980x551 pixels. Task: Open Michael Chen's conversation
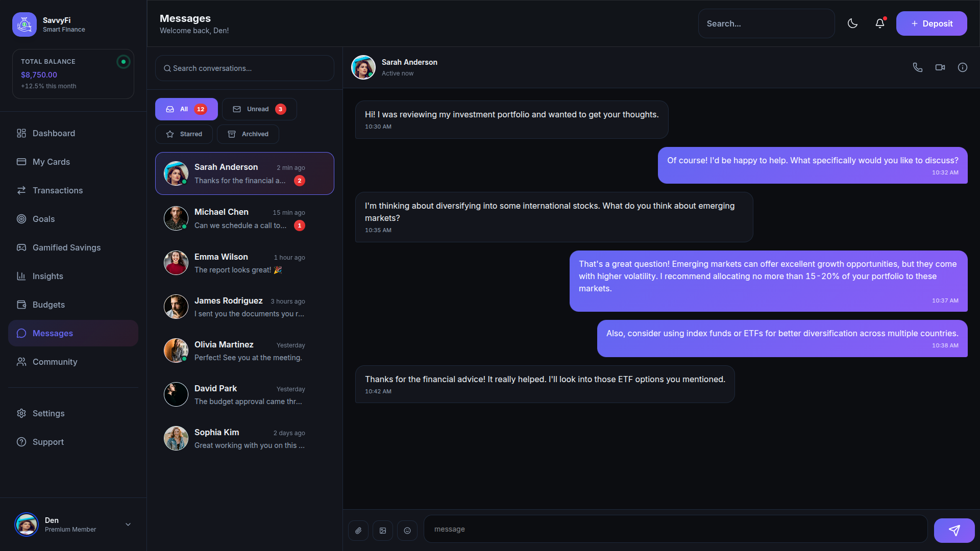(244, 218)
